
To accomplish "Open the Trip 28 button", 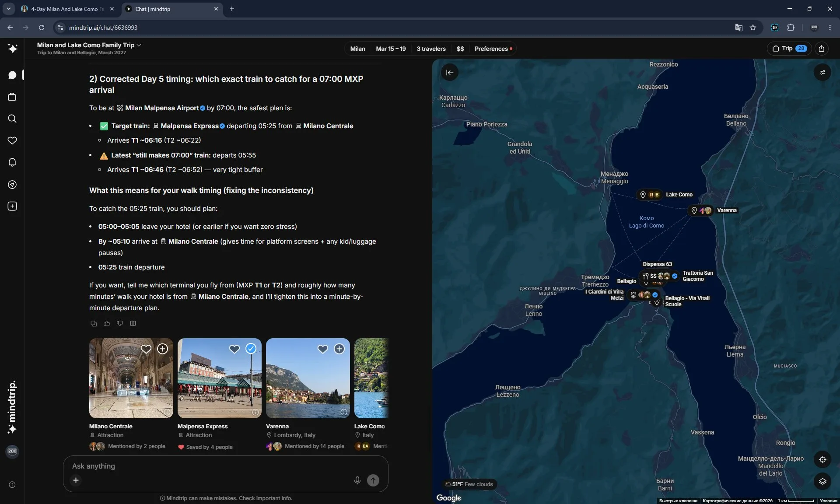I will (x=789, y=49).
